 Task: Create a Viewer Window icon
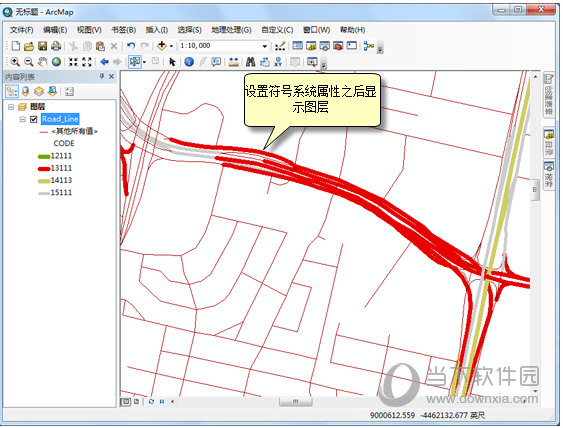pyautogui.click(x=312, y=62)
